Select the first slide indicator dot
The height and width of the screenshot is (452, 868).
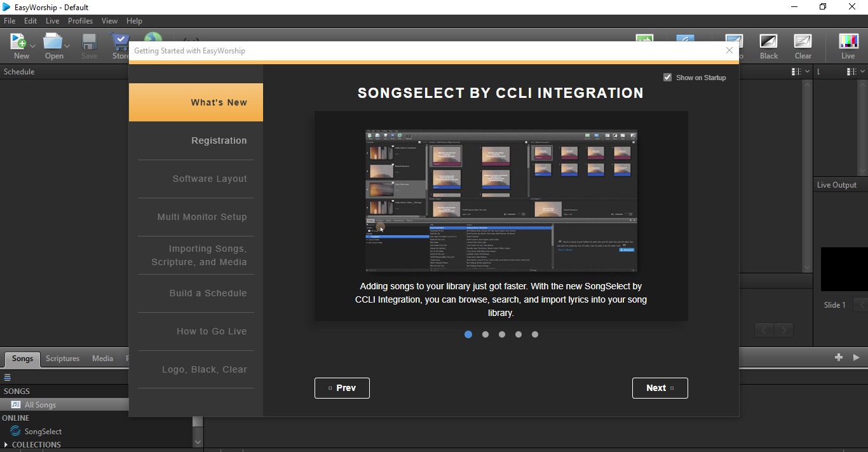coord(468,334)
